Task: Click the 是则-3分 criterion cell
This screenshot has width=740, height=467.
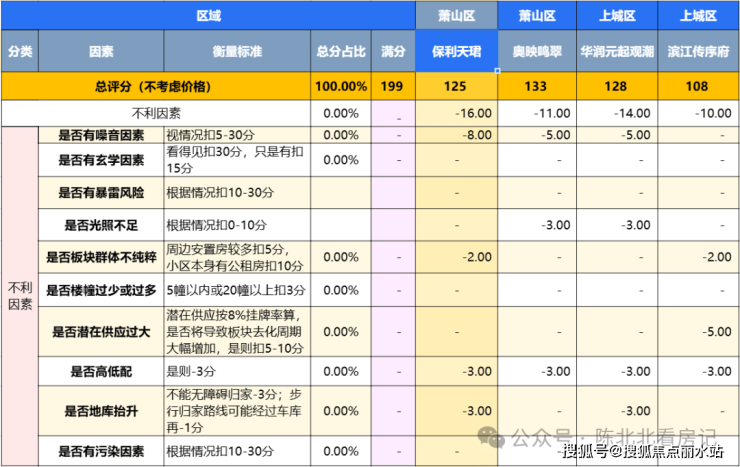Action: coord(237,372)
